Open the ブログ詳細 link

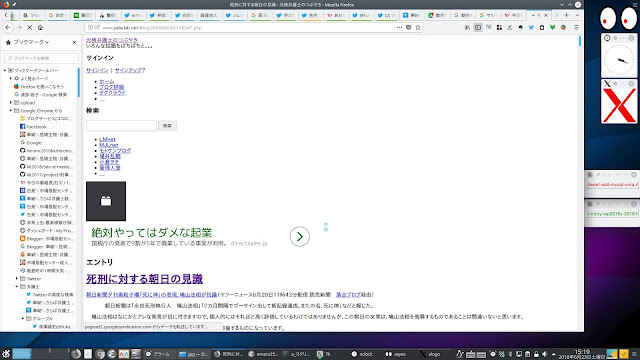[x=111, y=87]
